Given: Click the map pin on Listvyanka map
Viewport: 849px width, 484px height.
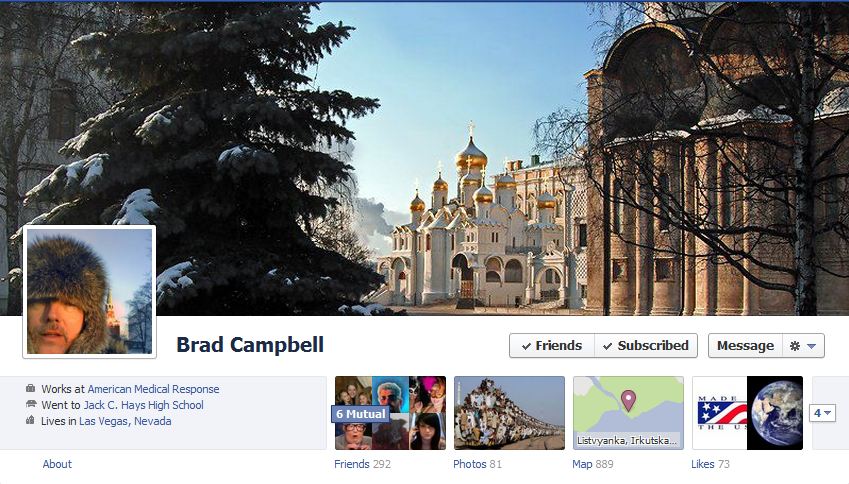Looking at the screenshot, I should point(628,401).
